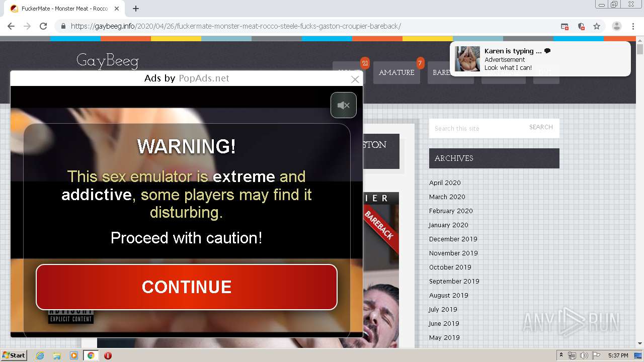The height and width of the screenshot is (362, 644).
Task: Click the padlock site info icon
Action: point(63,26)
